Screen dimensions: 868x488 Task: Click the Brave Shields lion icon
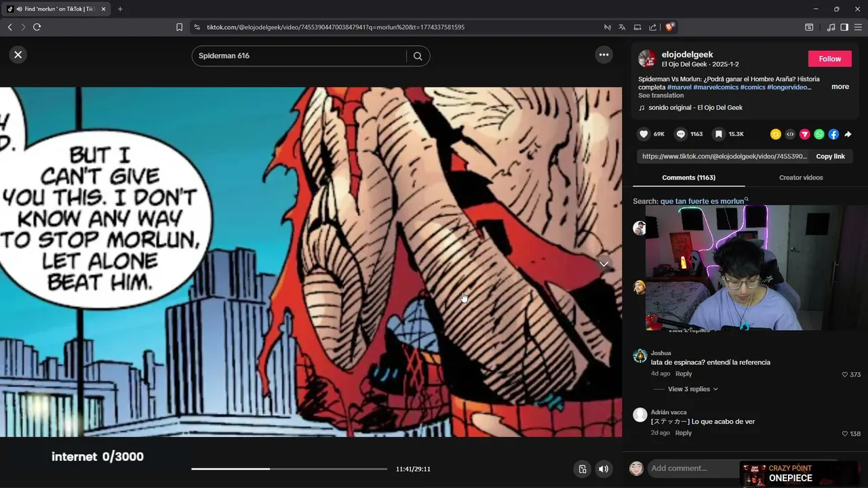pos(669,27)
